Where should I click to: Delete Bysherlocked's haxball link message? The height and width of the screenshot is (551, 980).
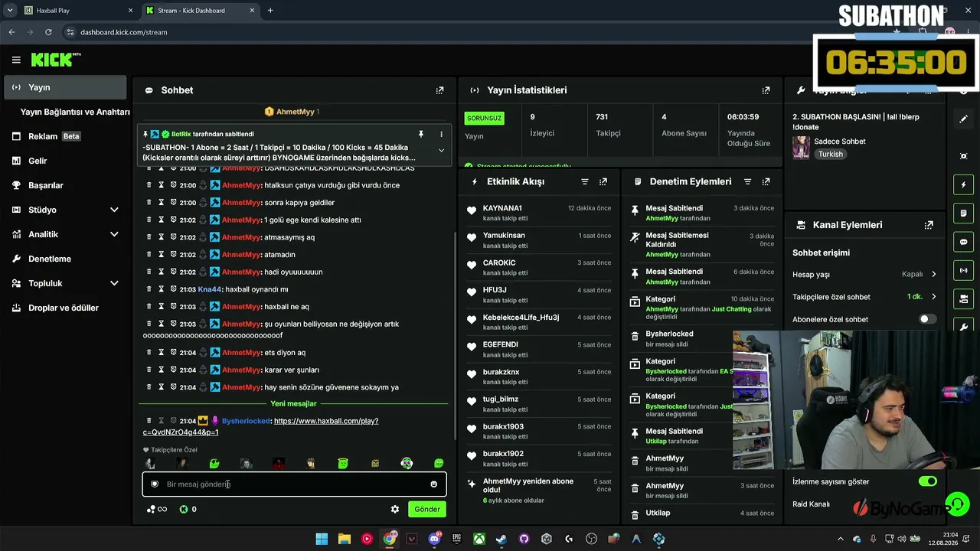(x=149, y=421)
